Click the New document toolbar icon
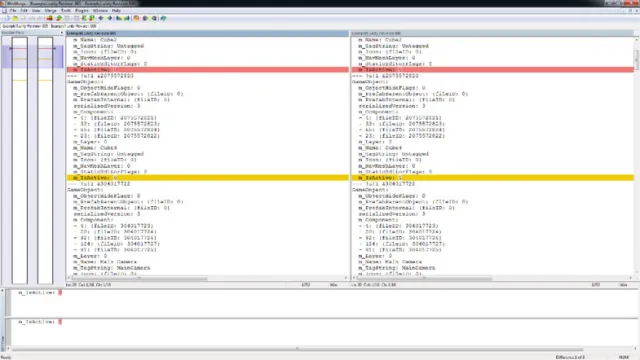The height and width of the screenshot is (360, 640). (x=7, y=18)
